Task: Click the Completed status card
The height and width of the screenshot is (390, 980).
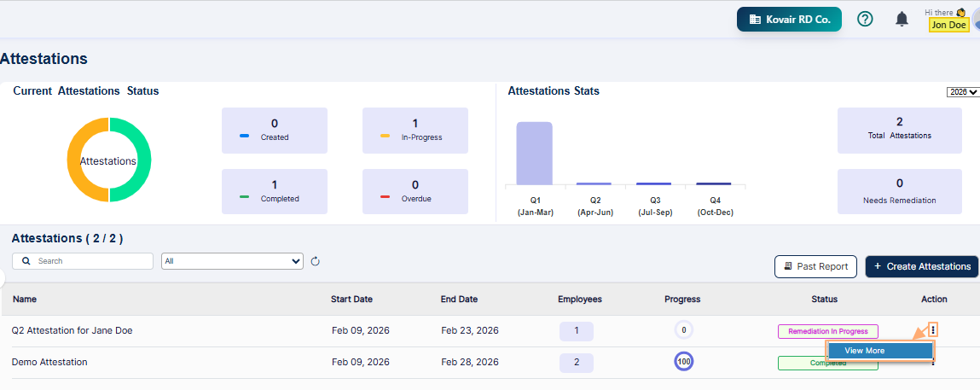Action: pos(274,191)
